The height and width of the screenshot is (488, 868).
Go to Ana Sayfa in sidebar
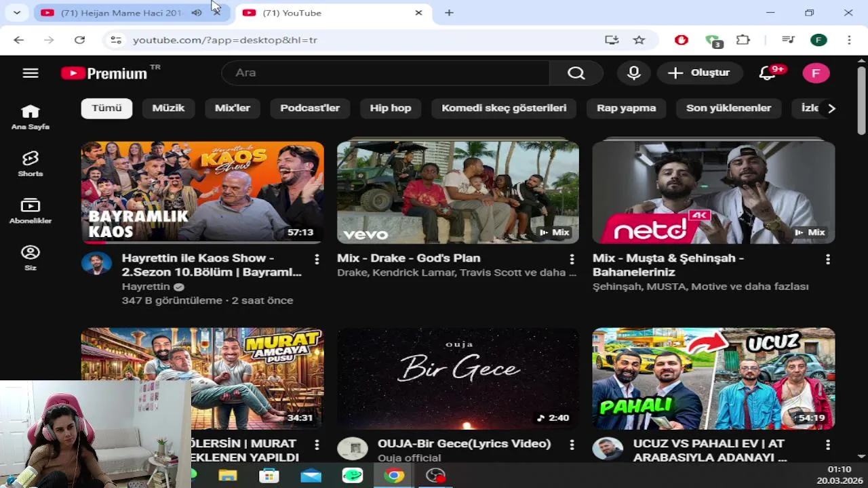tap(31, 117)
